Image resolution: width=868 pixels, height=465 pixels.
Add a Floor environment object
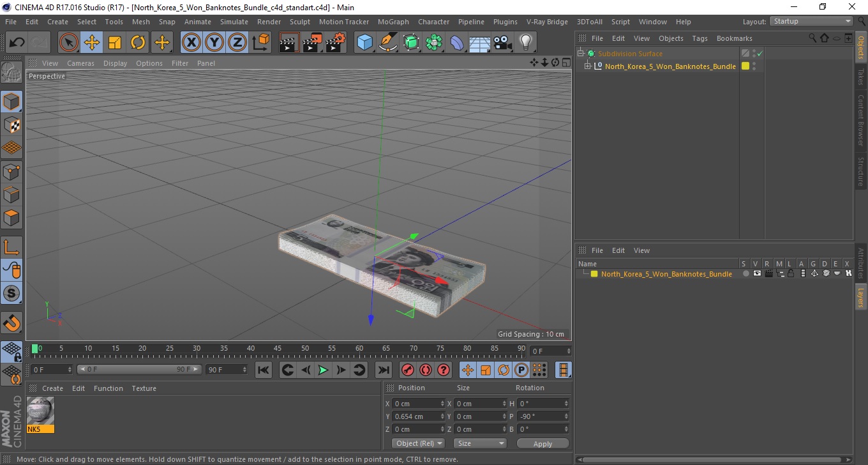480,43
